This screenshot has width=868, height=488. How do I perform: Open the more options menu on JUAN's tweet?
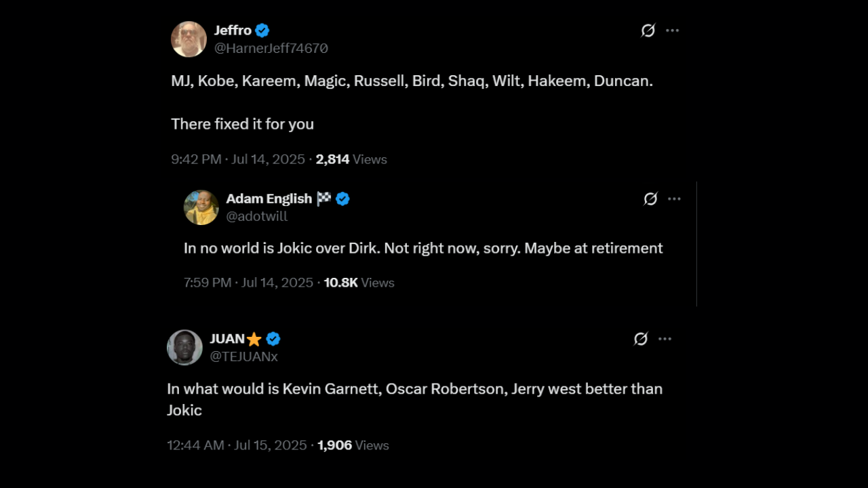point(665,339)
